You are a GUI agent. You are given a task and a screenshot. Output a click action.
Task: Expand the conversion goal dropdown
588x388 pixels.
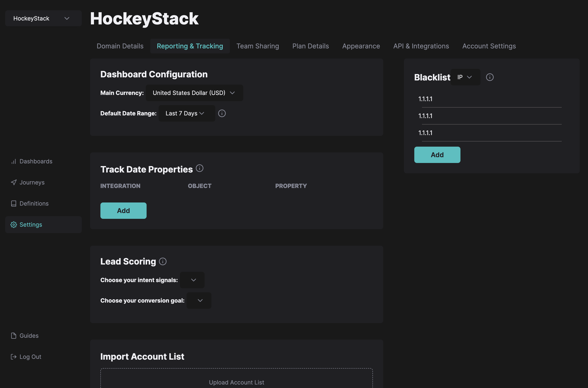pos(199,300)
